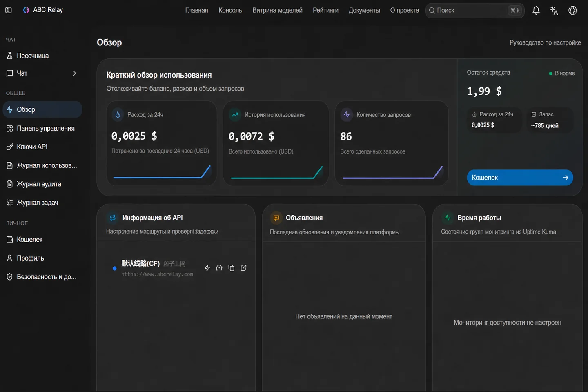Click the ABC Relay logo icon
This screenshot has width=588, height=392.
click(26, 10)
